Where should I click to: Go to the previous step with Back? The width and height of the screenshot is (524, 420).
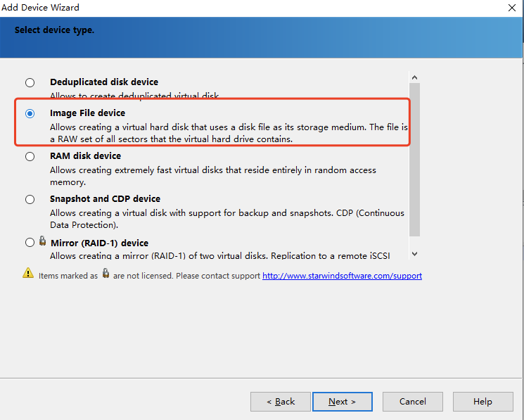point(281,402)
